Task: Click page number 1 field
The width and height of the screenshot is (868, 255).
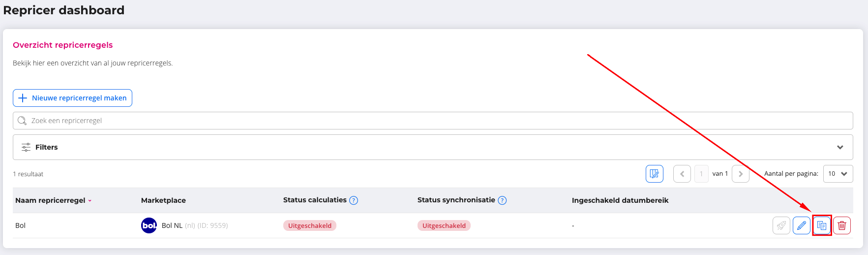Action: tap(701, 174)
